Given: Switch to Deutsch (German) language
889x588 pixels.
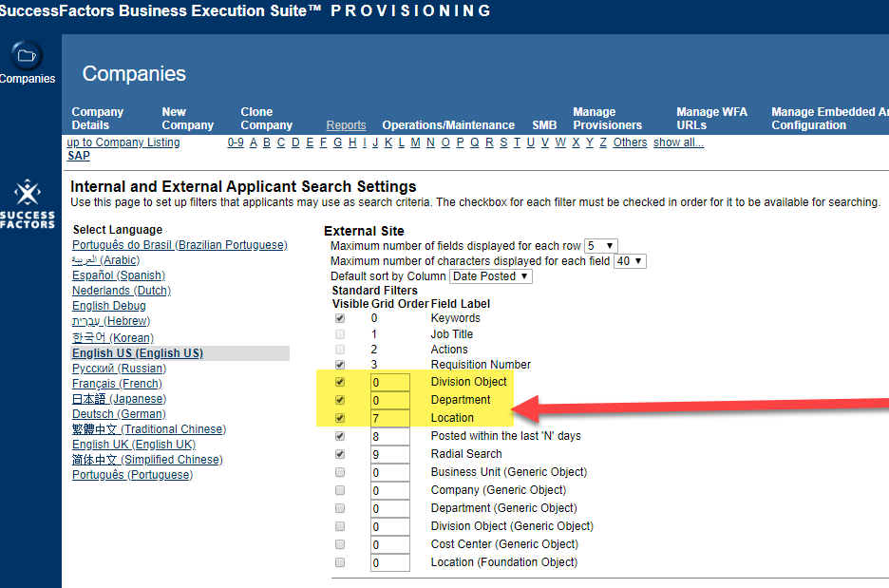Looking at the screenshot, I should (x=119, y=414).
